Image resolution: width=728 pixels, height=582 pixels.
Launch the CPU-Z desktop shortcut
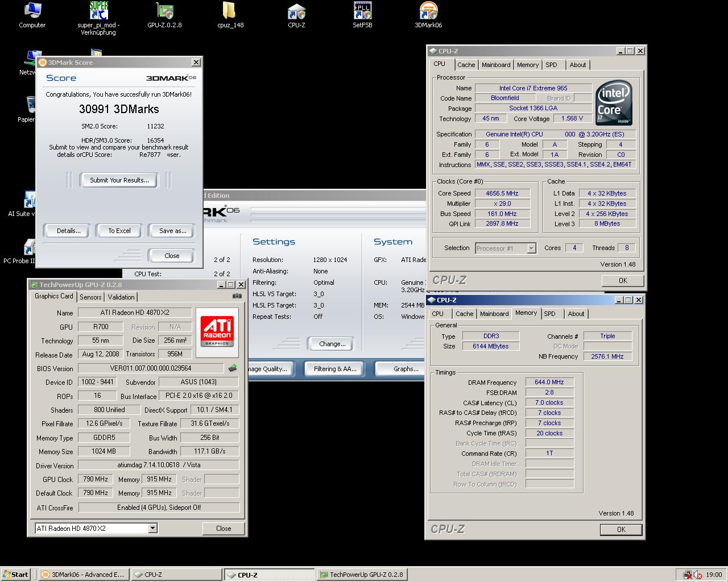(296, 15)
